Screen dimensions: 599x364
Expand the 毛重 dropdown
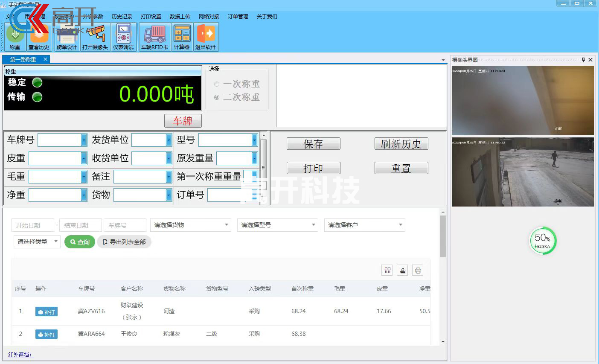click(x=84, y=177)
